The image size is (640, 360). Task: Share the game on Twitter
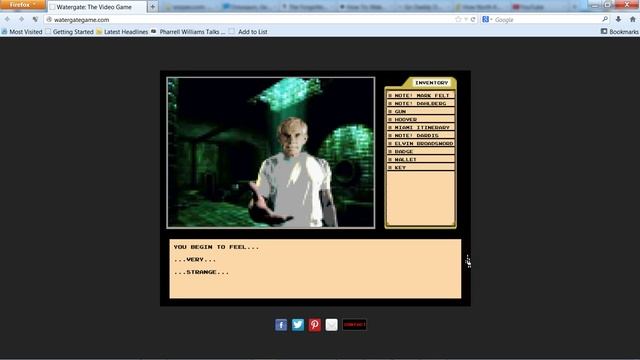point(298,325)
